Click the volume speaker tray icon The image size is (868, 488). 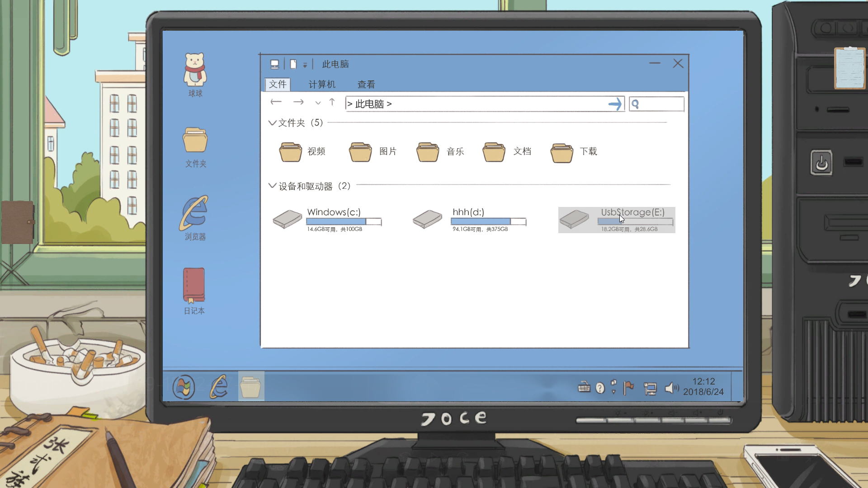click(x=671, y=388)
